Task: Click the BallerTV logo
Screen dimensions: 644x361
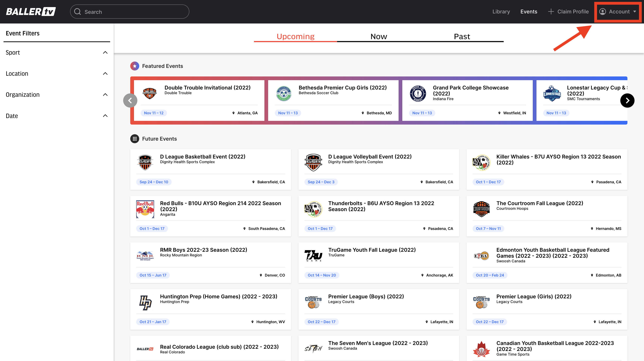Action: coord(31,12)
